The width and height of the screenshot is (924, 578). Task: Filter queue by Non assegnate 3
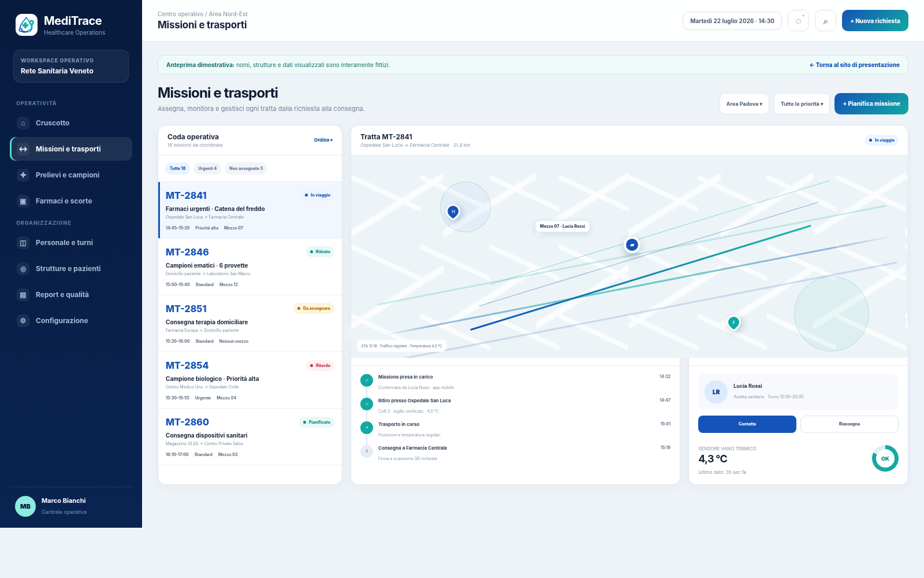(x=246, y=169)
